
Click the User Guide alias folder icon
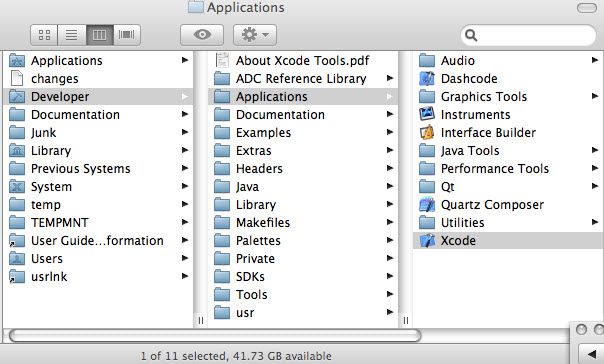pos(17,241)
